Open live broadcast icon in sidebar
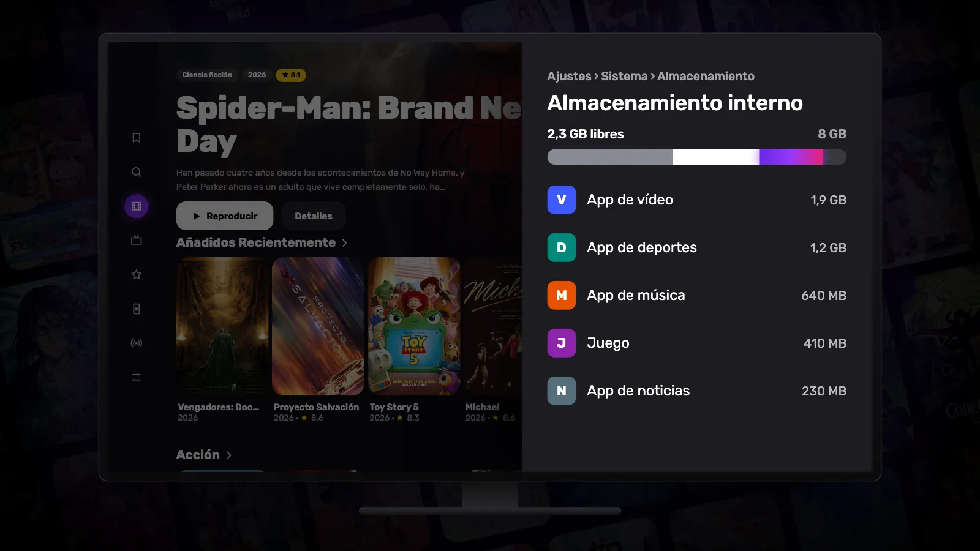This screenshot has width=980, height=551. (x=137, y=343)
